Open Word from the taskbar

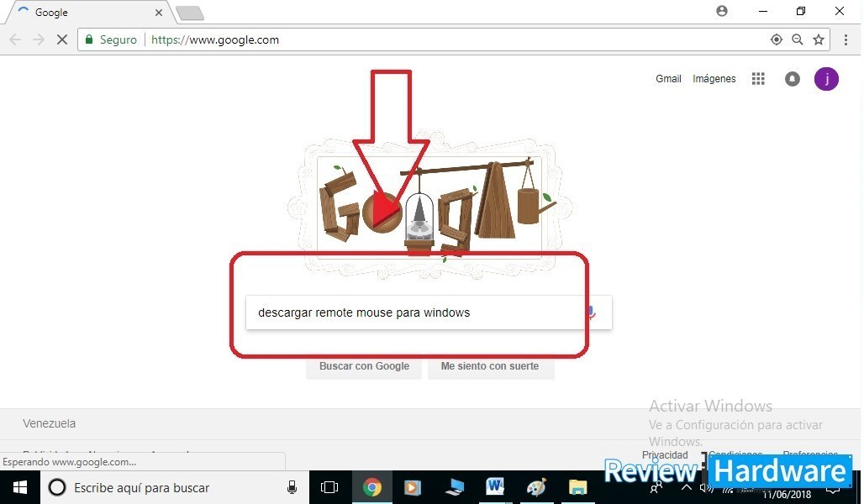tap(495, 487)
